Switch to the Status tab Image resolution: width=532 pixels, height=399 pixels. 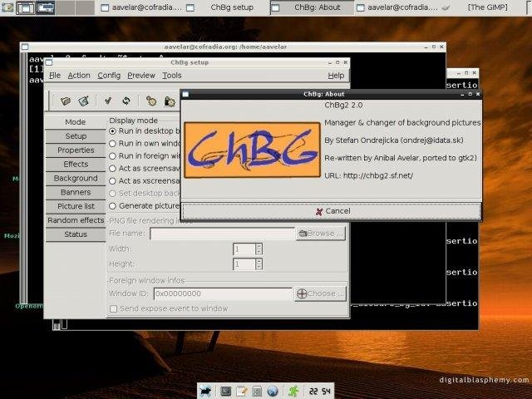[x=76, y=234]
